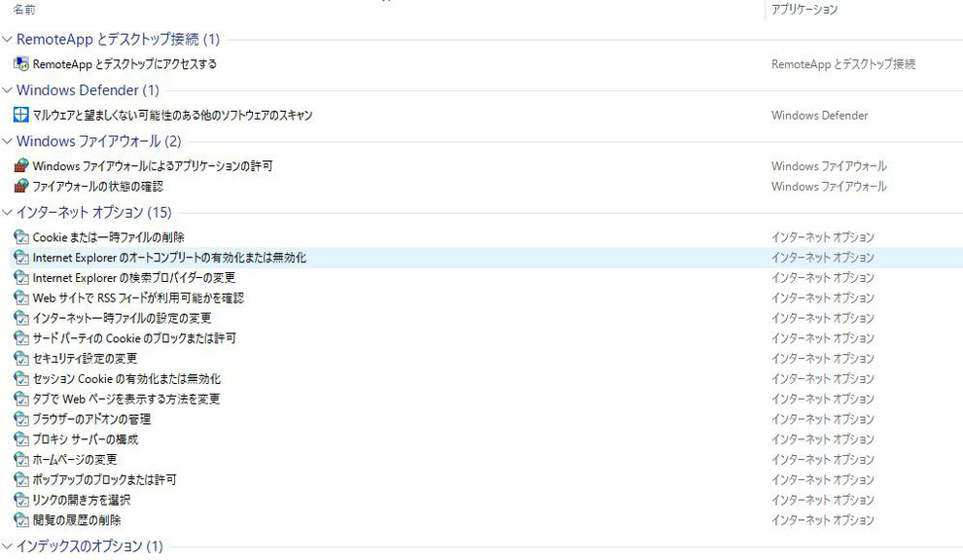
Task: Sort by the 名前 column header
Action: (24, 9)
